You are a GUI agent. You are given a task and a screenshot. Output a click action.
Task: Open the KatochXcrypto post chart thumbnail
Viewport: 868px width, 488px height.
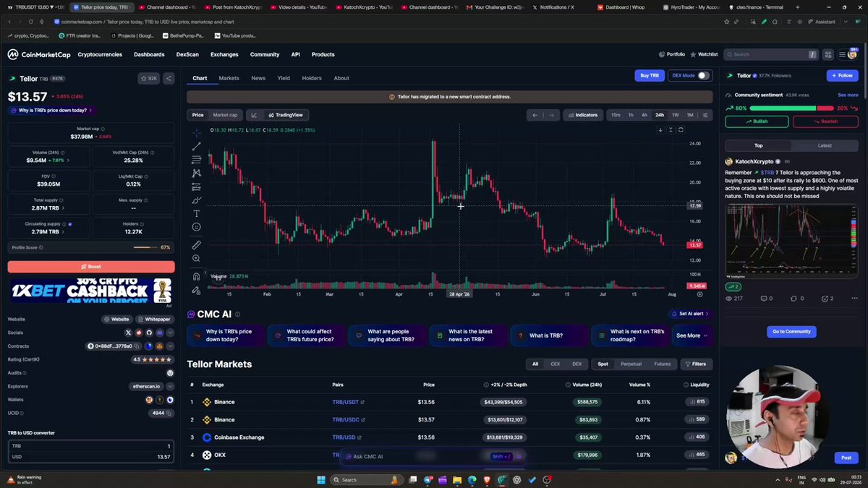tap(792, 242)
